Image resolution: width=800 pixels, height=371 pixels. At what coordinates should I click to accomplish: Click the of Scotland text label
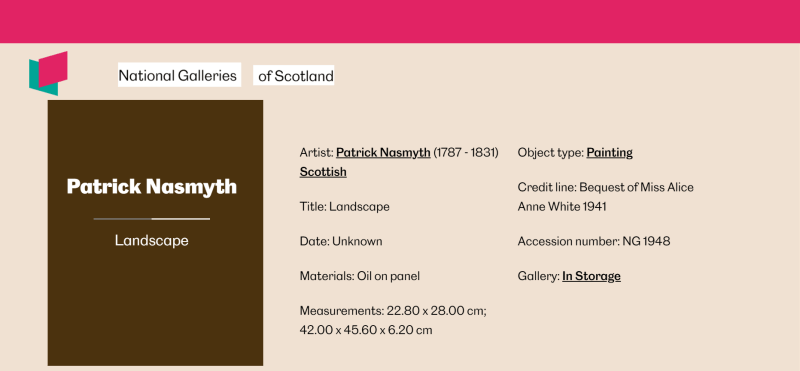tap(294, 76)
